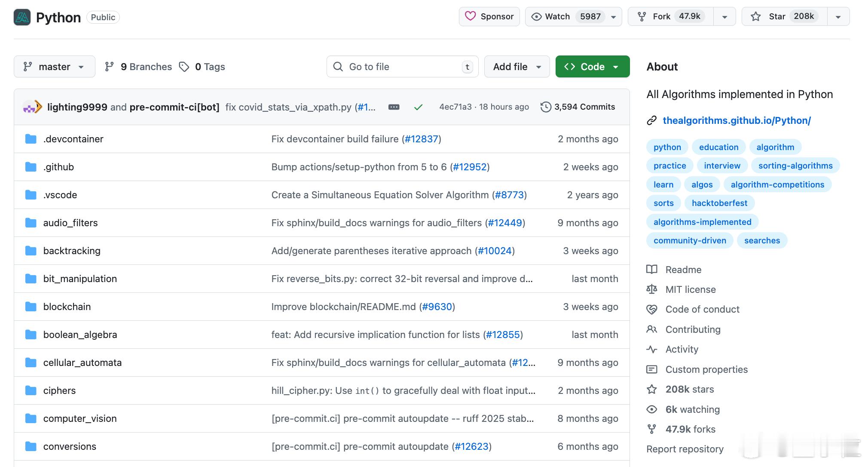Select the python topic tag
This screenshot has height=467, width=868.
click(x=667, y=147)
